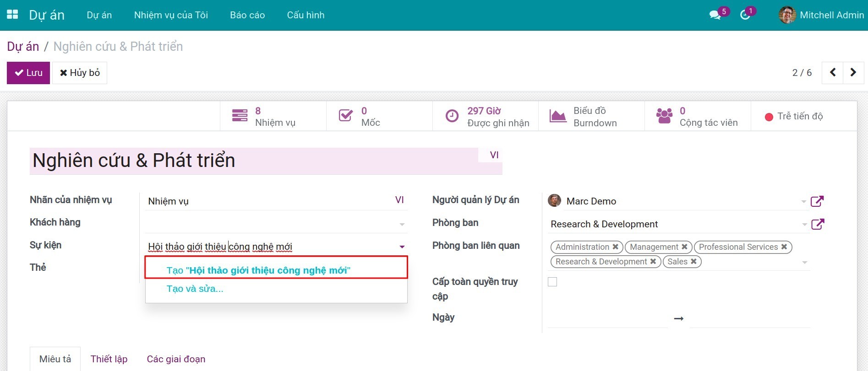This screenshot has height=371, width=868.
Task: Open the activities clock icon
Action: 745,15
